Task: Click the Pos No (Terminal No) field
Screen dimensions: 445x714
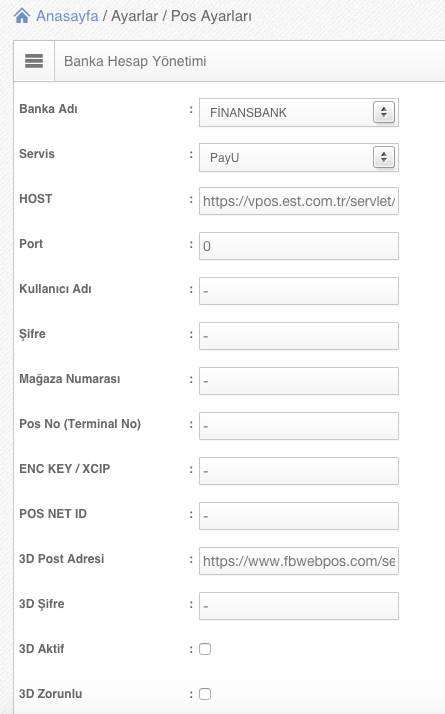Action: [299, 426]
